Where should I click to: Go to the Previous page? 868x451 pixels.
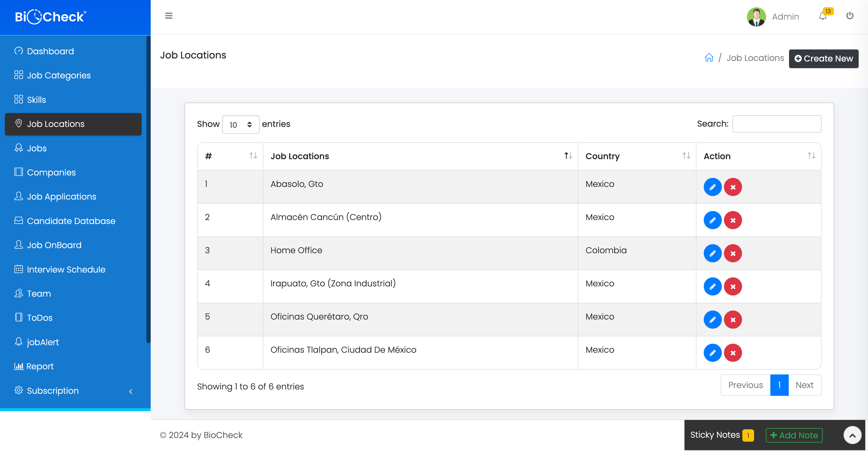(745, 385)
